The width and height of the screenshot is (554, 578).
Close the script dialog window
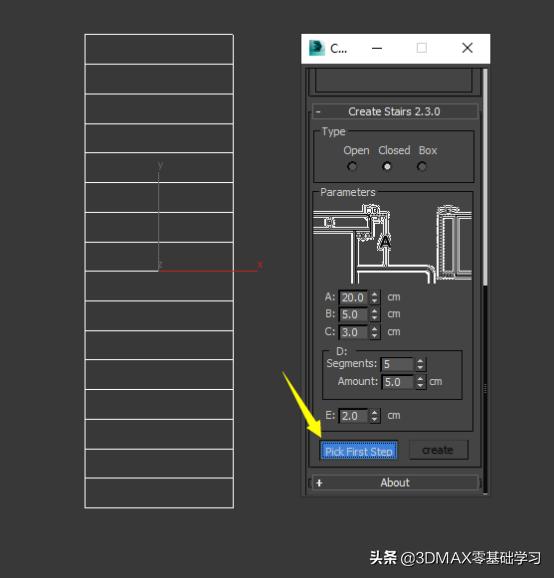click(x=467, y=48)
